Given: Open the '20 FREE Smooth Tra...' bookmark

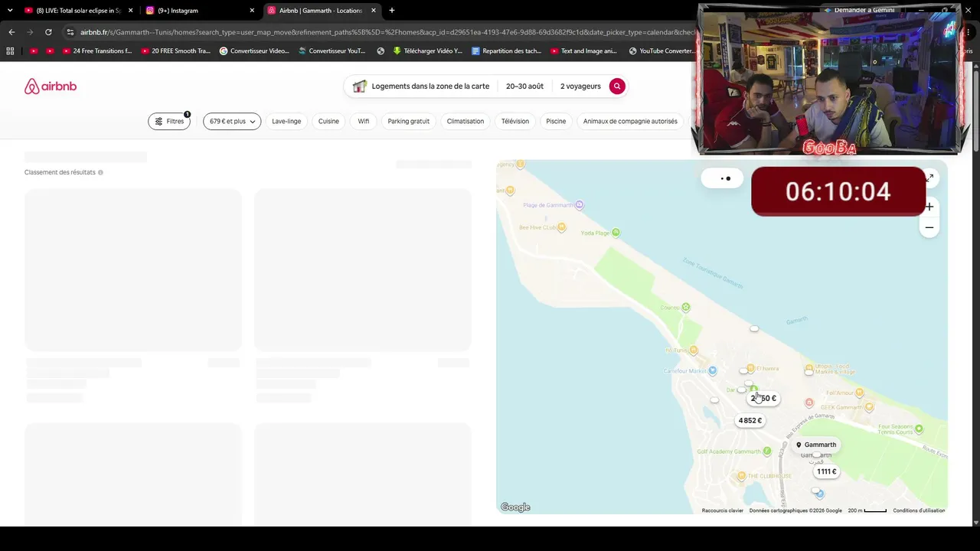Looking at the screenshot, I should point(175,51).
